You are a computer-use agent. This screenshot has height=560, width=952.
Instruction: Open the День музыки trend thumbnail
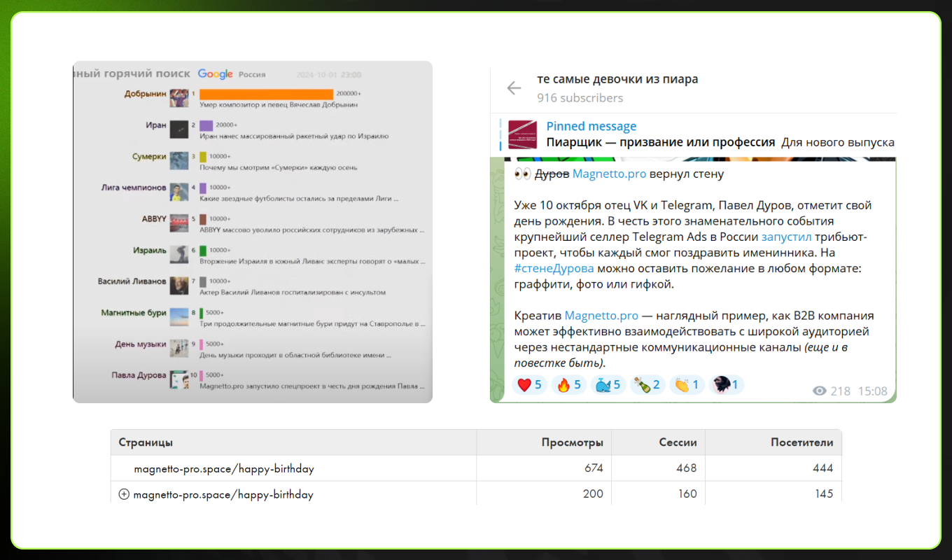(178, 347)
